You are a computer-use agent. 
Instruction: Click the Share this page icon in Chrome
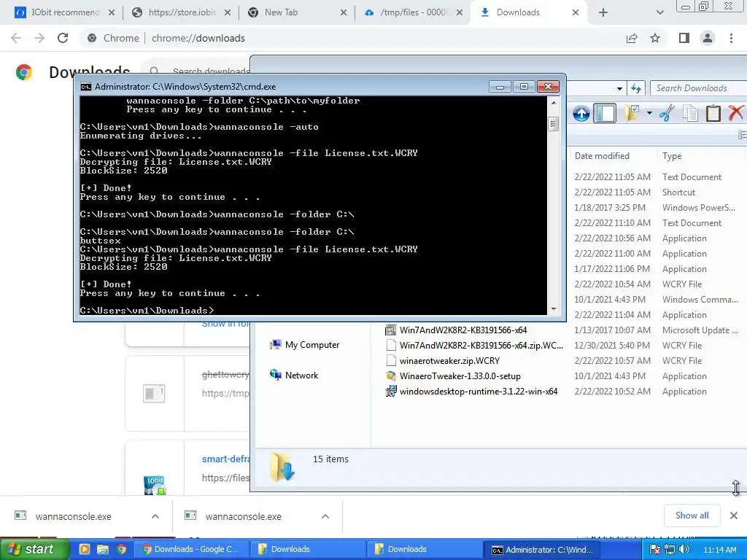[x=632, y=38]
